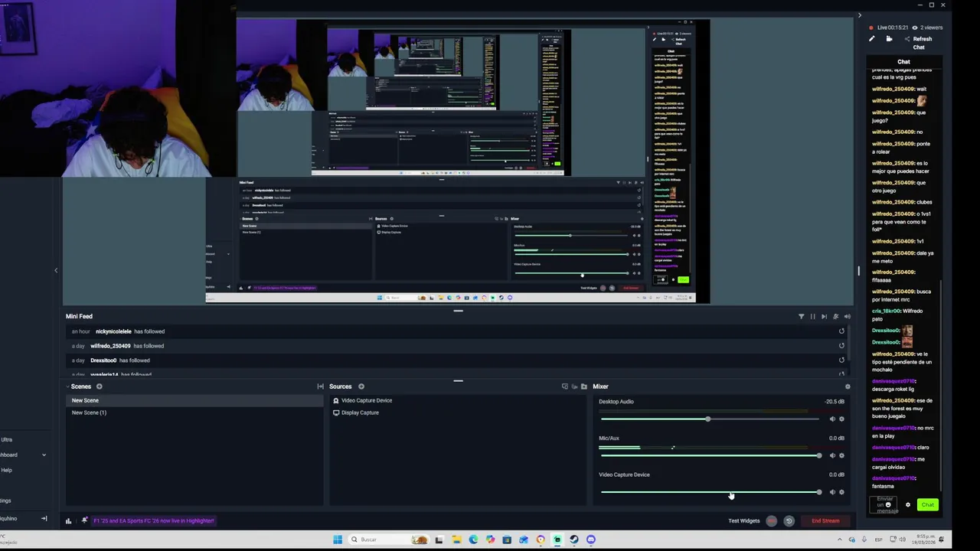The width and height of the screenshot is (980, 551).
Task: Show hidden system tray icons chevron
Action: click(839, 540)
